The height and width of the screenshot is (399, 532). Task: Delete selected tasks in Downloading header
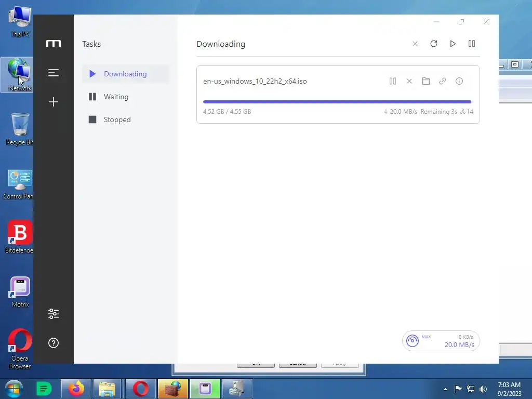click(x=415, y=44)
